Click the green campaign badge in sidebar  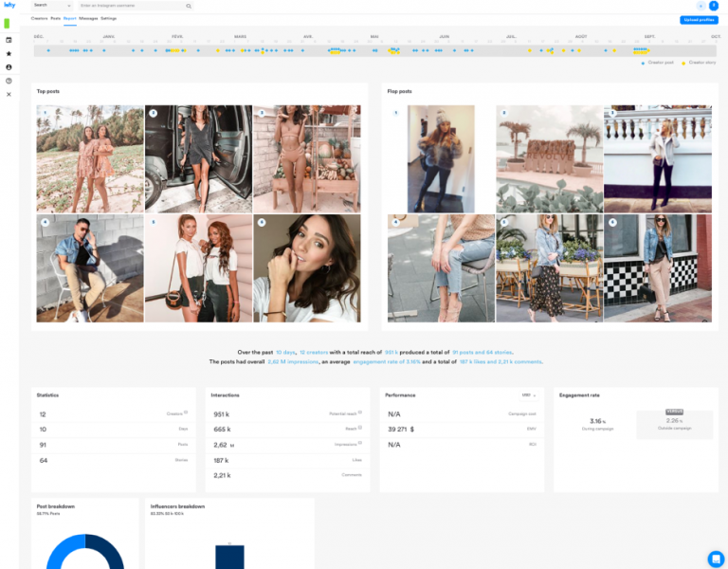point(7,23)
